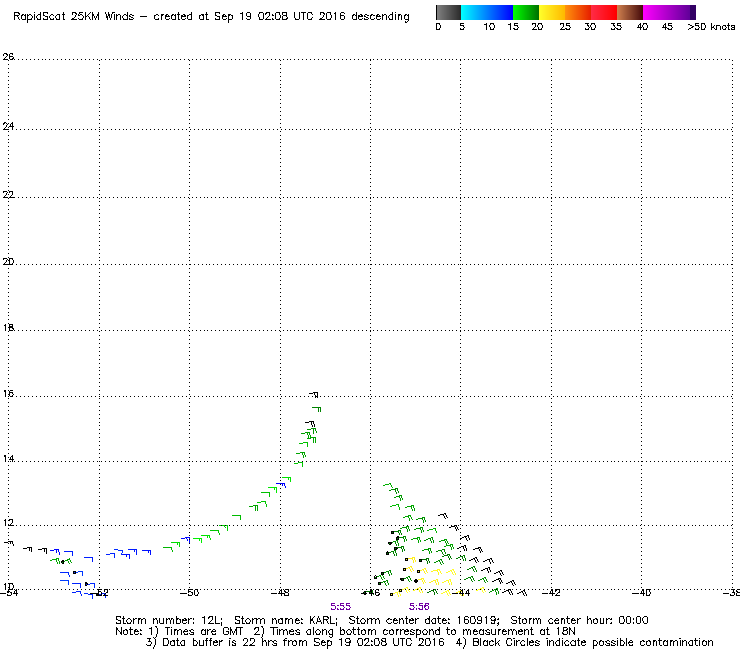Click the longitude label '-48'
Image resolution: width=740 pixels, height=650 pixels.
pyautogui.click(x=280, y=593)
